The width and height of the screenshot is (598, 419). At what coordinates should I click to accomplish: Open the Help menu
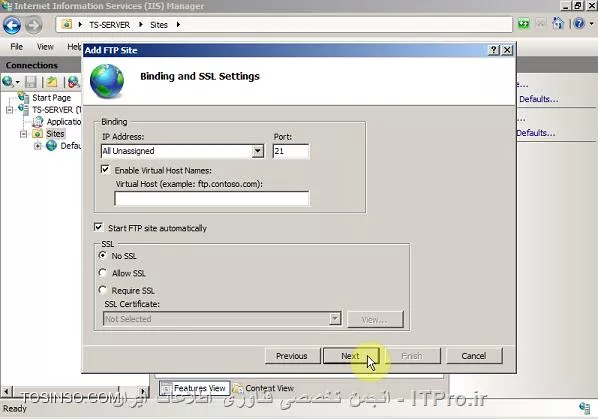pyautogui.click(x=74, y=47)
